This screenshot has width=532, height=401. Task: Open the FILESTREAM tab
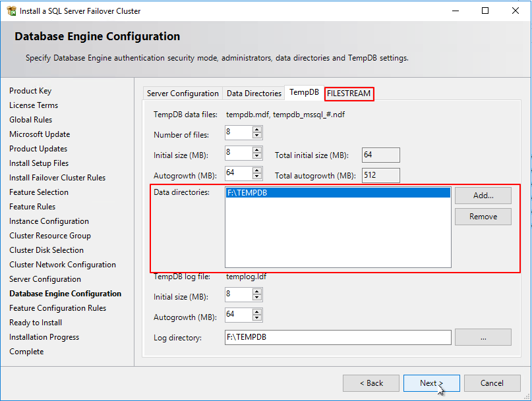349,94
